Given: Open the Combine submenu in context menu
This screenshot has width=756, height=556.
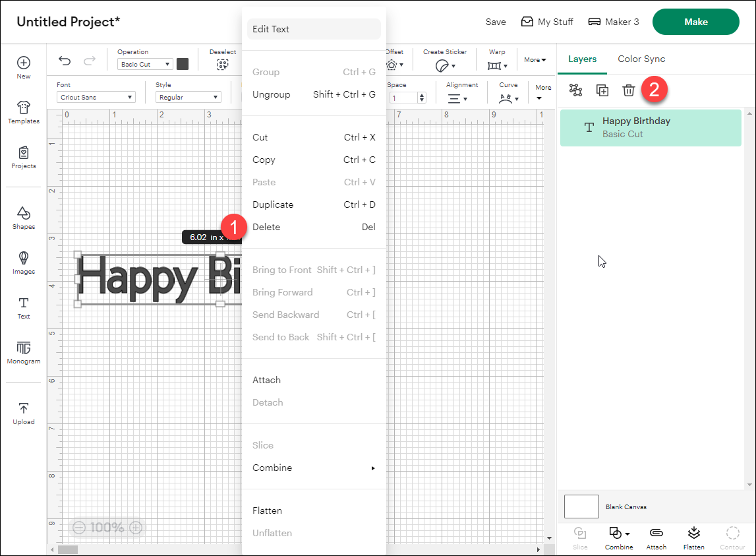Looking at the screenshot, I should click(314, 468).
